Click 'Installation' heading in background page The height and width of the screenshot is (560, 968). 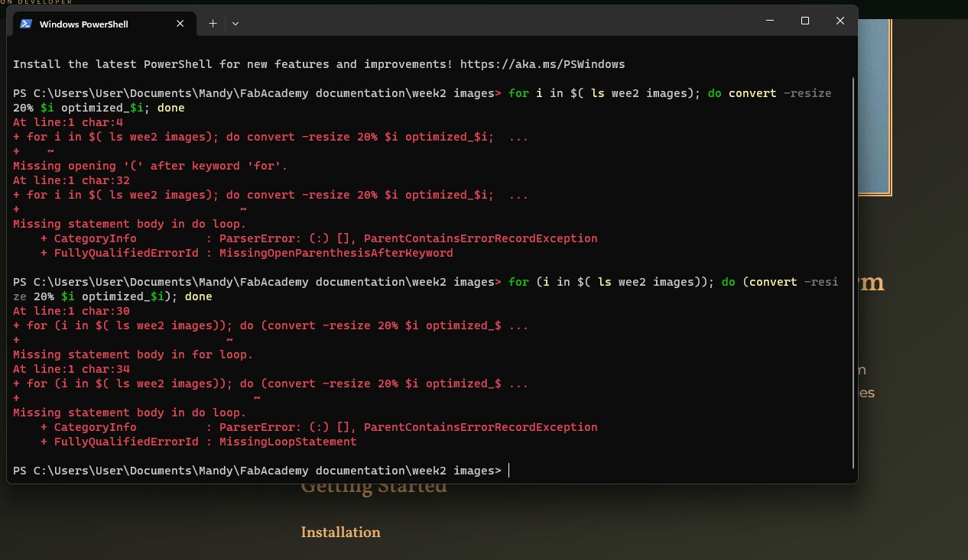[340, 532]
